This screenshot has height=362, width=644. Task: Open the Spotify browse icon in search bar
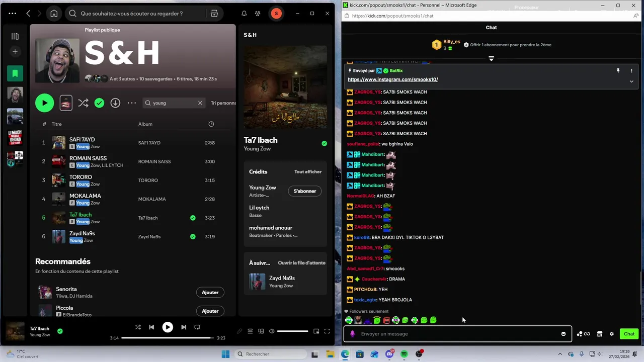pyautogui.click(x=214, y=14)
